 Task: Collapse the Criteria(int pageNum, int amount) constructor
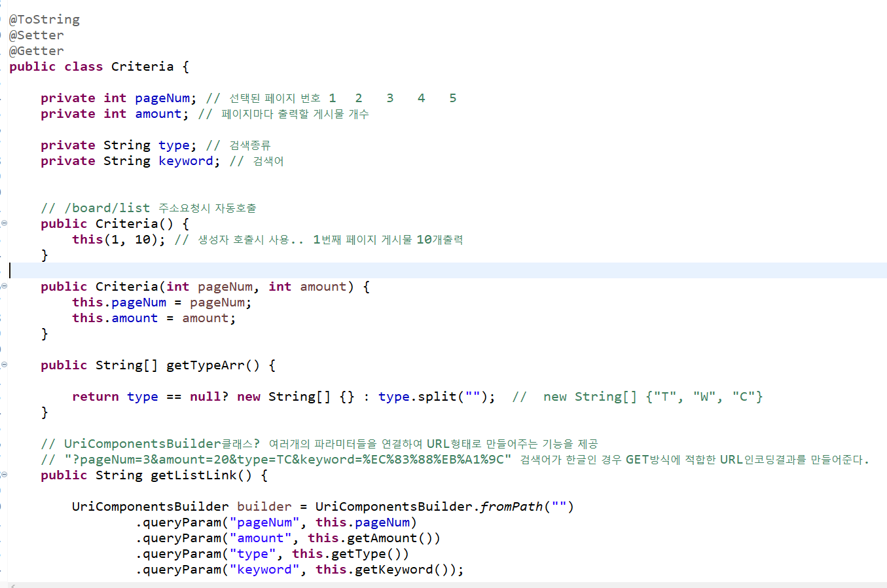click(x=4, y=286)
